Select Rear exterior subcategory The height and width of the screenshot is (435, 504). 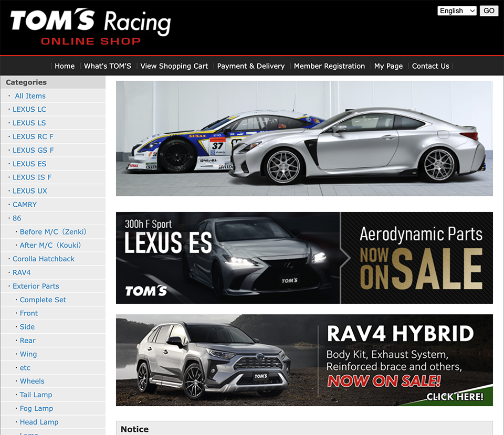28,340
